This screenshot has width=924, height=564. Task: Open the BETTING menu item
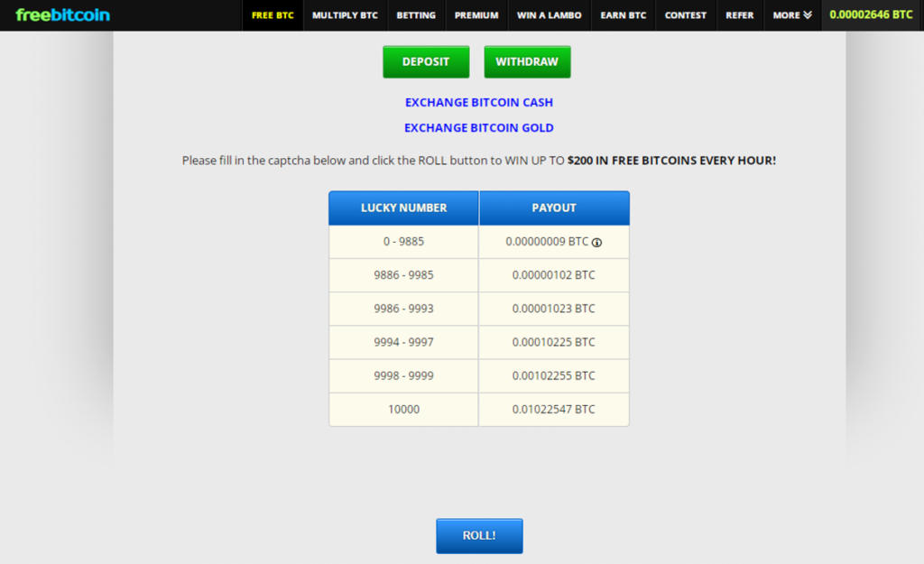[416, 15]
